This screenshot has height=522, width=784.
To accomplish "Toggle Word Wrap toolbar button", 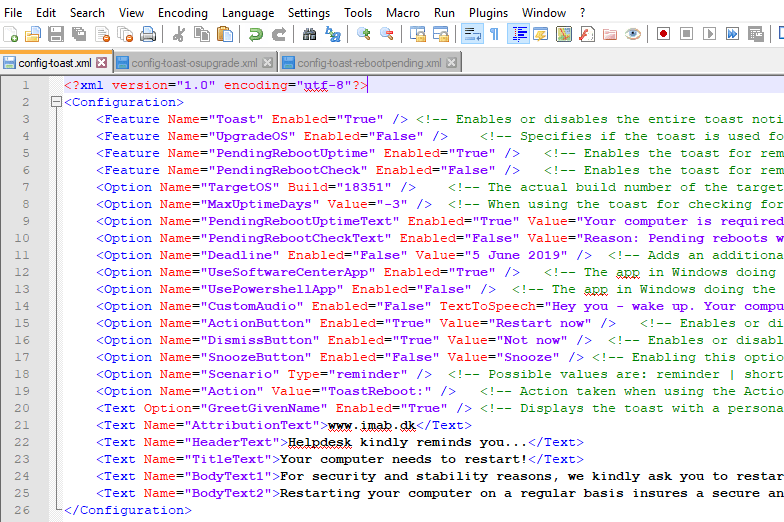I will [472, 34].
